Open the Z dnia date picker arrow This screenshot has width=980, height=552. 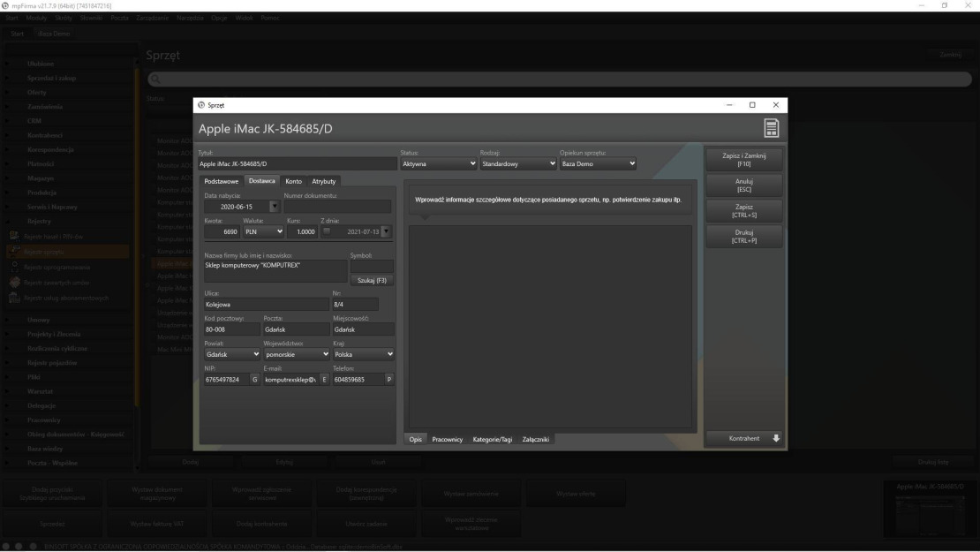point(386,231)
